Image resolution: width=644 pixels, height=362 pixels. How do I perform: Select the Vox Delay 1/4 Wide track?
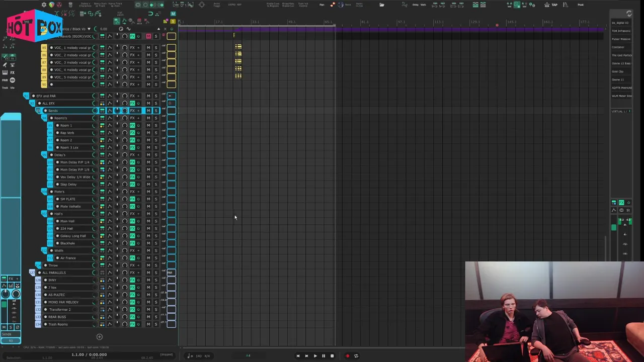click(x=75, y=177)
